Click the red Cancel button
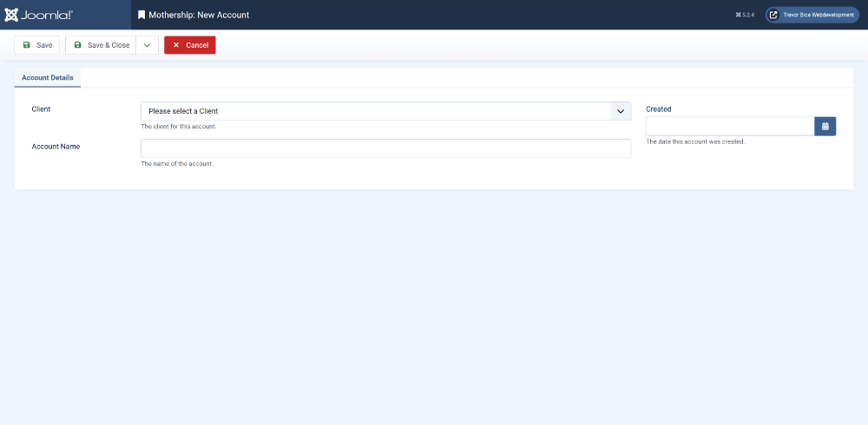 (190, 45)
